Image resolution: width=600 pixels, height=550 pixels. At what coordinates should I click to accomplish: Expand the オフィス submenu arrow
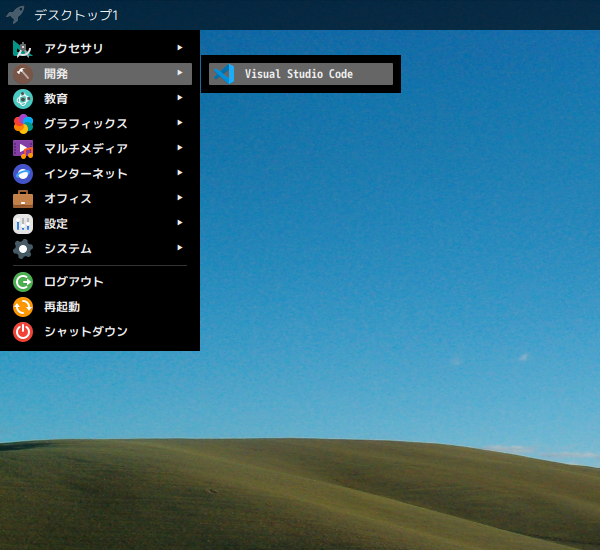pos(180,197)
